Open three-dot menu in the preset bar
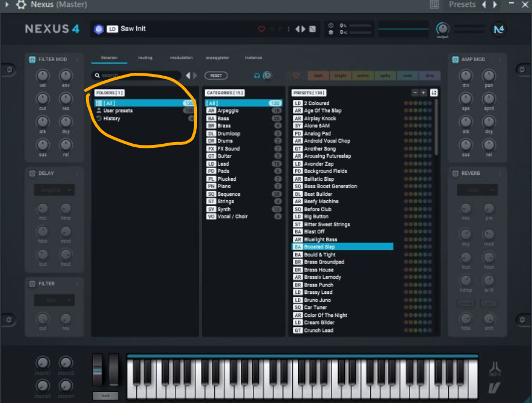The image size is (532, 403). point(288,29)
